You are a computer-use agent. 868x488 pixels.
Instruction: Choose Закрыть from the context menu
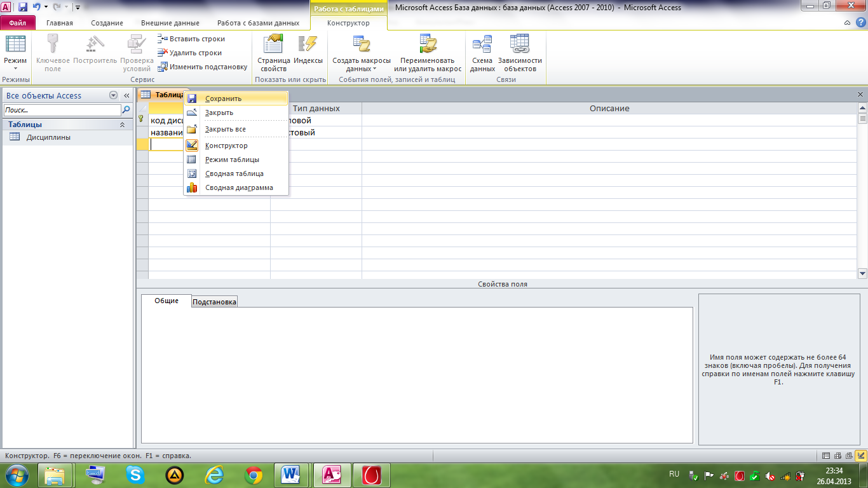[236, 112]
